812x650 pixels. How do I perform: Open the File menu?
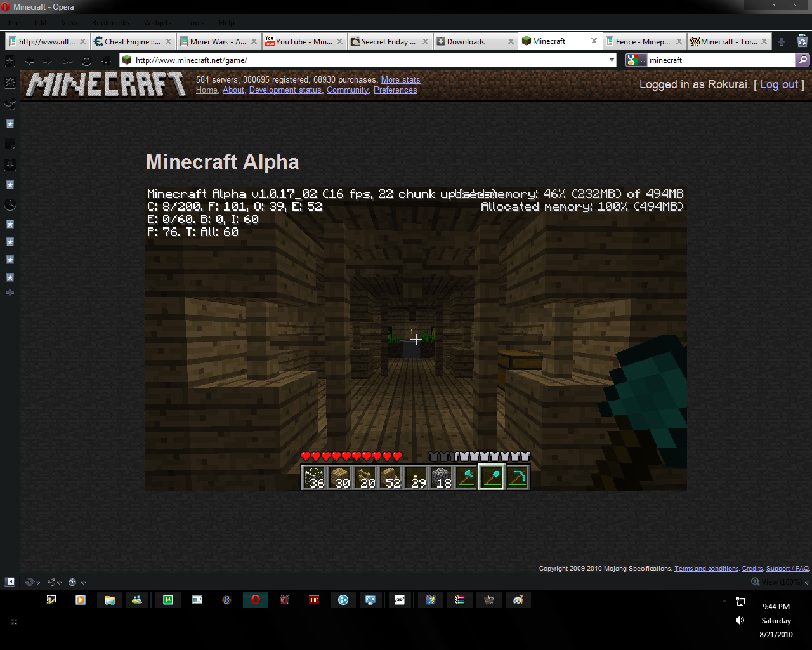coord(14,23)
